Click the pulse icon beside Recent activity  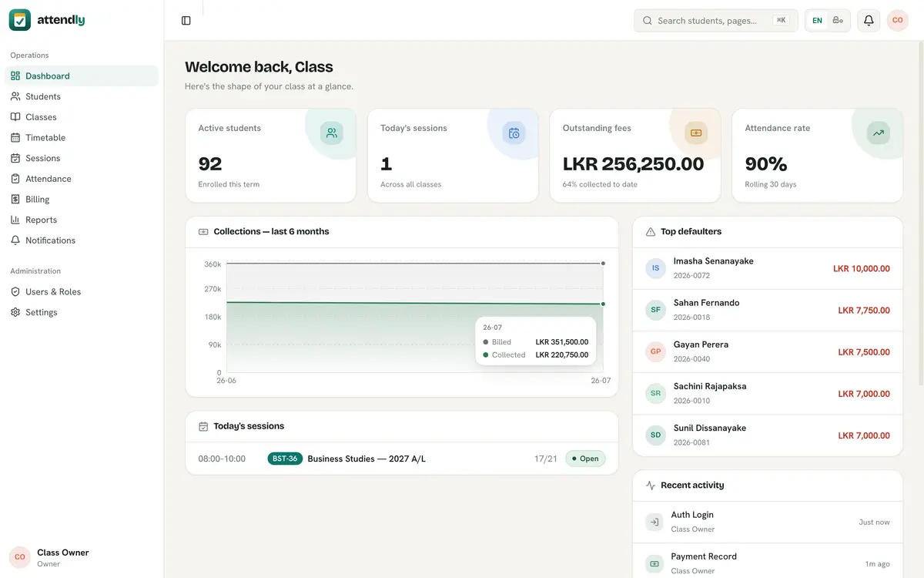pos(651,486)
